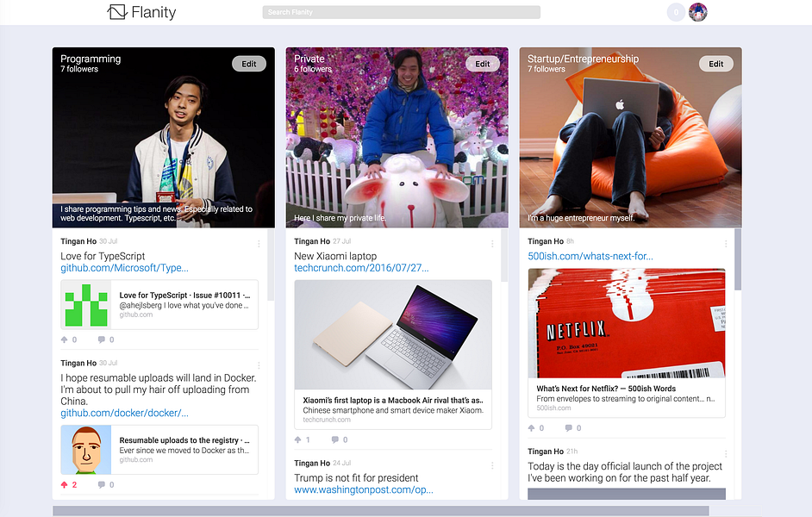
Task: Click the Programming column vertical scrollbar
Action: tap(271, 265)
